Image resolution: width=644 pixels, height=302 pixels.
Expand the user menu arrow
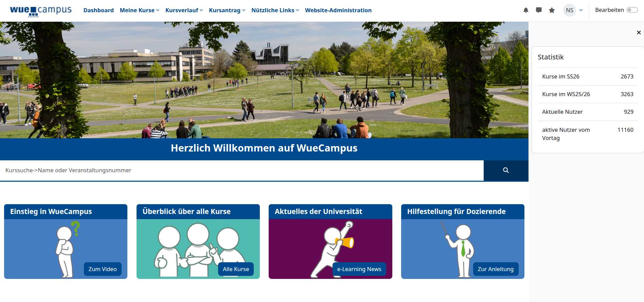[x=581, y=10]
